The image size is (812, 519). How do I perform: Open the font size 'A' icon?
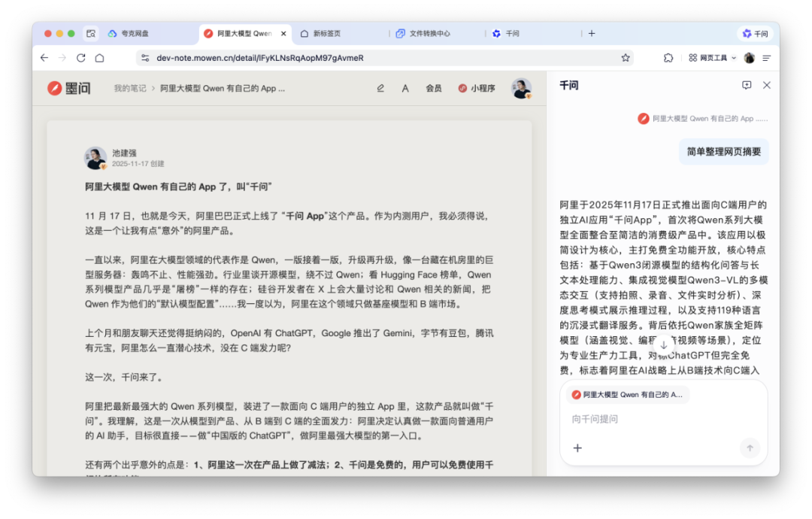click(x=405, y=89)
